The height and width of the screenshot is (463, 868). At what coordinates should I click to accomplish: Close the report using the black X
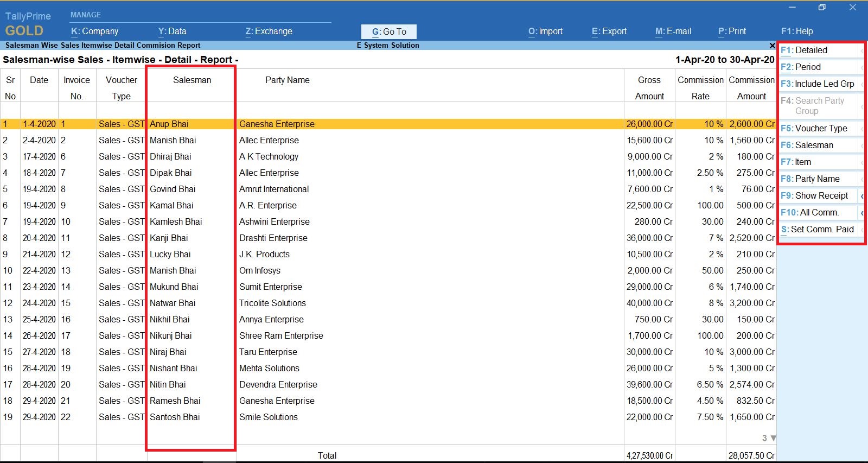pos(772,46)
